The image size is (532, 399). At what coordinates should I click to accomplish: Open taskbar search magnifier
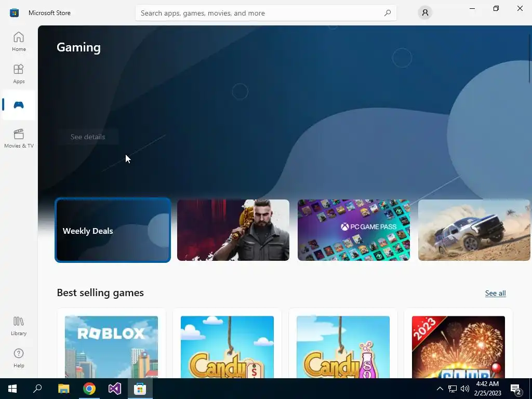tap(37, 389)
